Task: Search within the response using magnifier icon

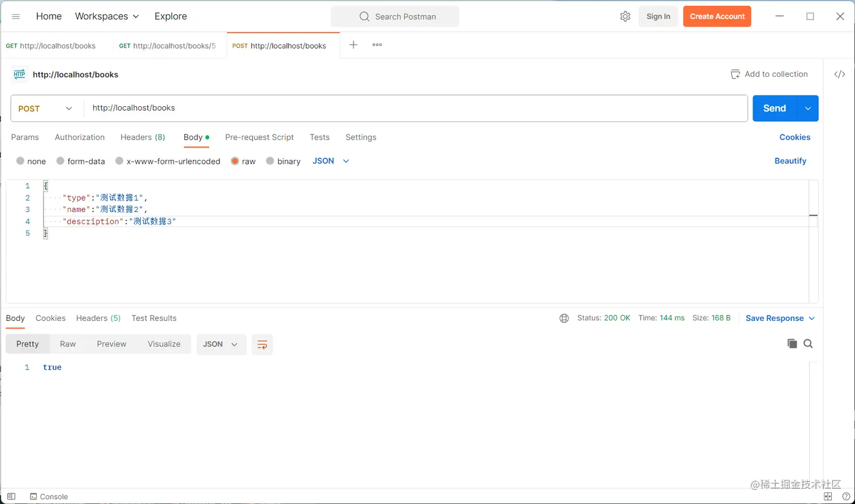Action: tap(808, 344)
